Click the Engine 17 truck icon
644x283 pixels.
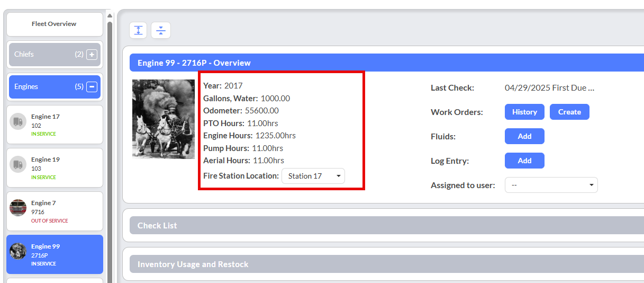coord(18,122)
